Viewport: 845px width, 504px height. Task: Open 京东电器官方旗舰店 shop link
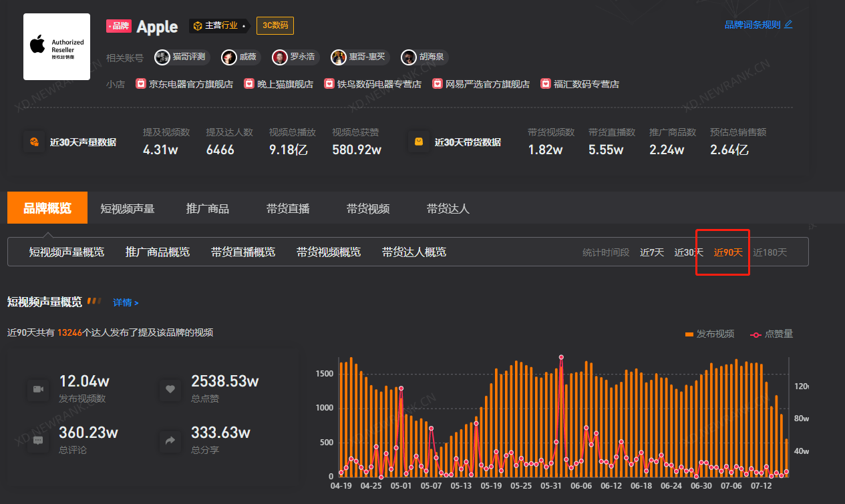click(191, 84)
